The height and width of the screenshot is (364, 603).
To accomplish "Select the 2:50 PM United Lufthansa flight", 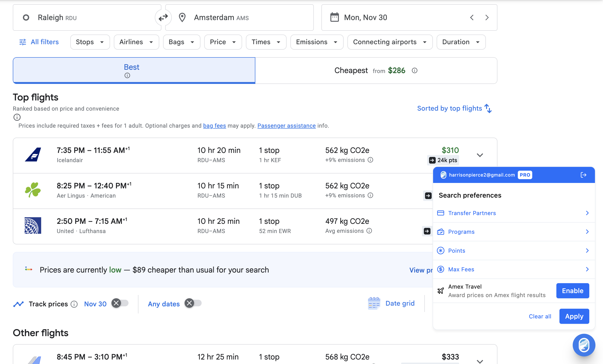I will point(223,226).
